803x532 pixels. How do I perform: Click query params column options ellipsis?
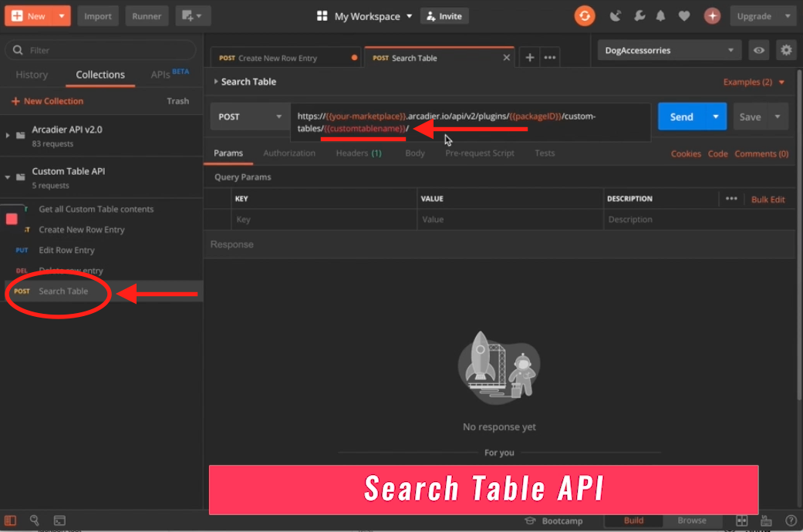click(x=731, y=199)
